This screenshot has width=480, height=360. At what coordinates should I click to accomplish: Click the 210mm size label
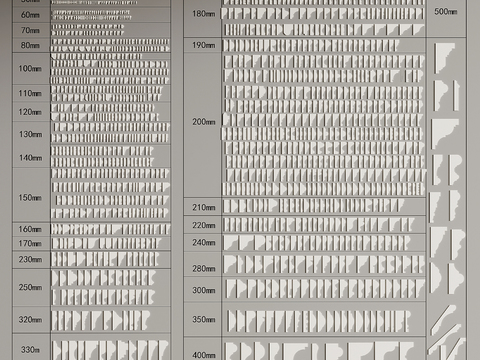[203, 207]
